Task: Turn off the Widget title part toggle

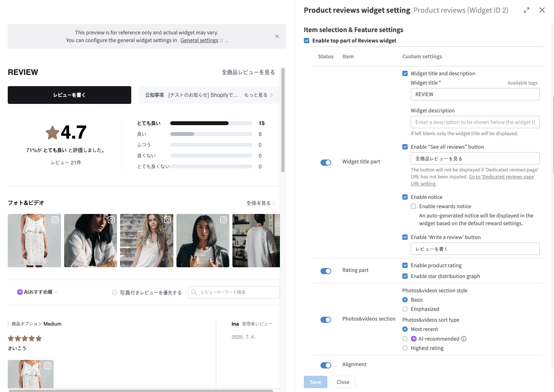Action: point(325,163)
